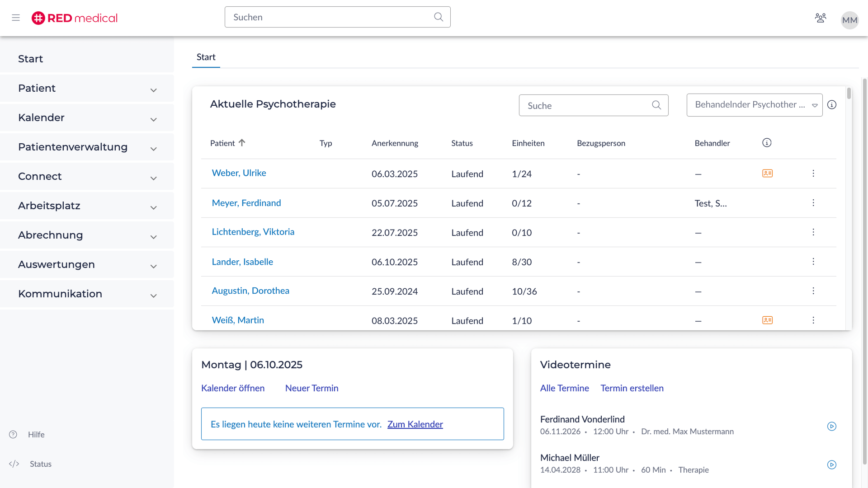The height and width of the screenshot is (488, 868).
Task: Open the hamburger navigation menu
Action: (x=15, y=18)
